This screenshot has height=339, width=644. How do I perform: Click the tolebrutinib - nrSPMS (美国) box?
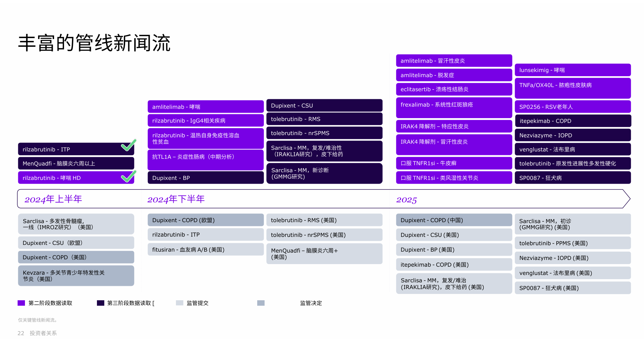point(324,235)
